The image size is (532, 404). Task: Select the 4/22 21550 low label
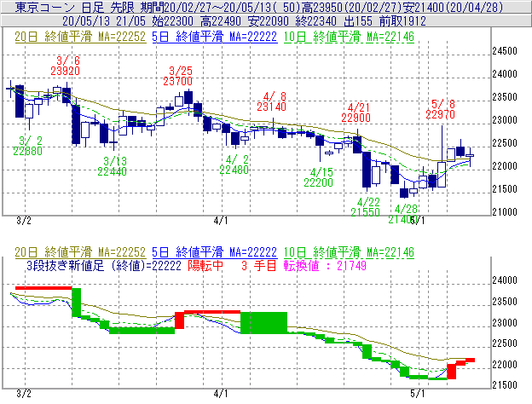click(x=366, y=207)
